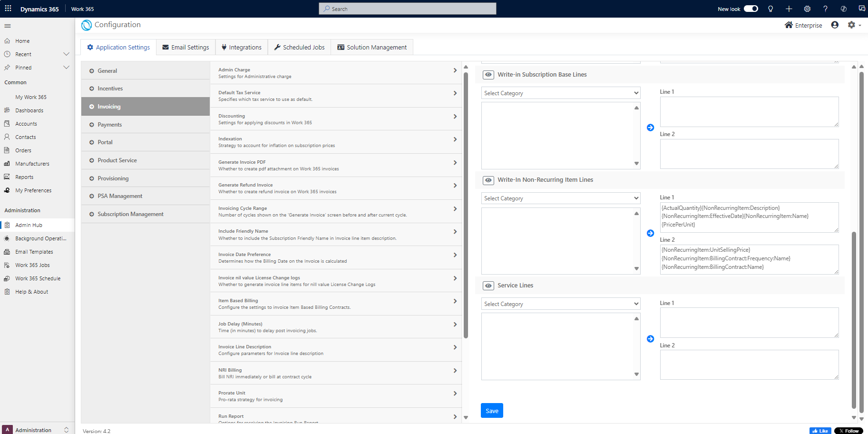Open the Prorate Unit setting
The height and width of the screenshot is (434, 868).
pyautogui.click(x=336, y=396)
